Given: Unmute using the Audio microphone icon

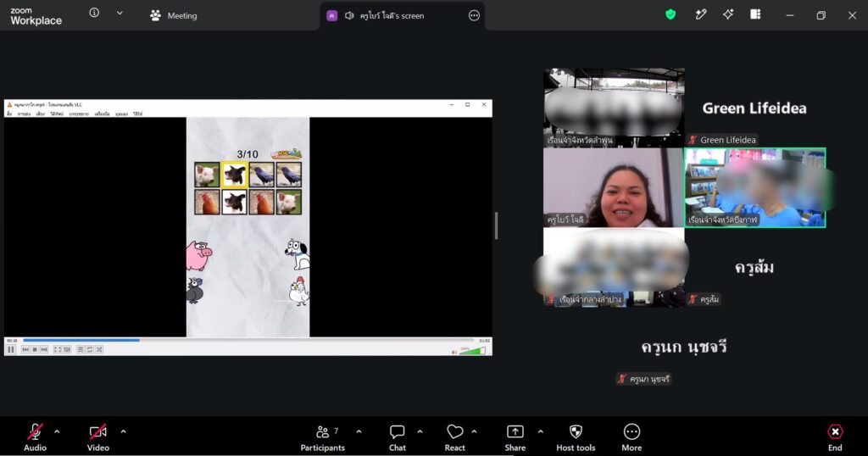Looking at the screenshot, I should (x=35, y=431).
